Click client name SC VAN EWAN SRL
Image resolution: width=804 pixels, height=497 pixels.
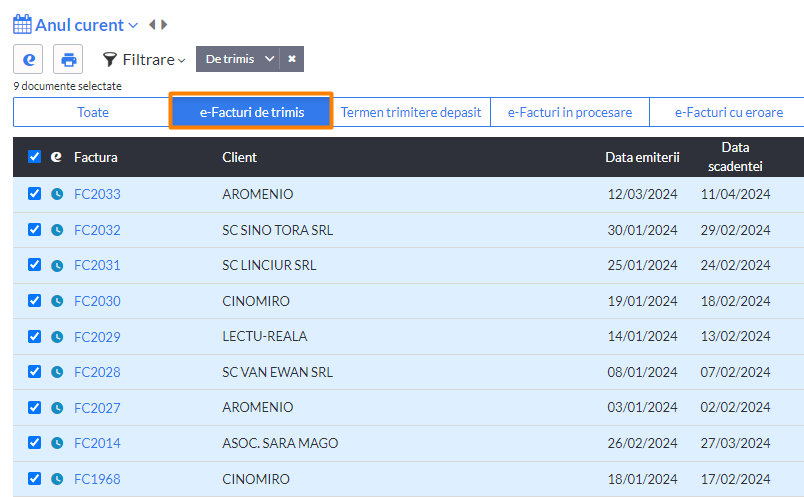pyautogui.click(x=277, y=372)
